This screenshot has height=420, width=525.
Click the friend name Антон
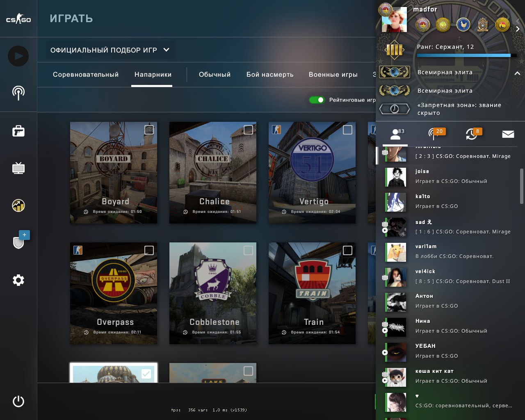click(424, 296)
